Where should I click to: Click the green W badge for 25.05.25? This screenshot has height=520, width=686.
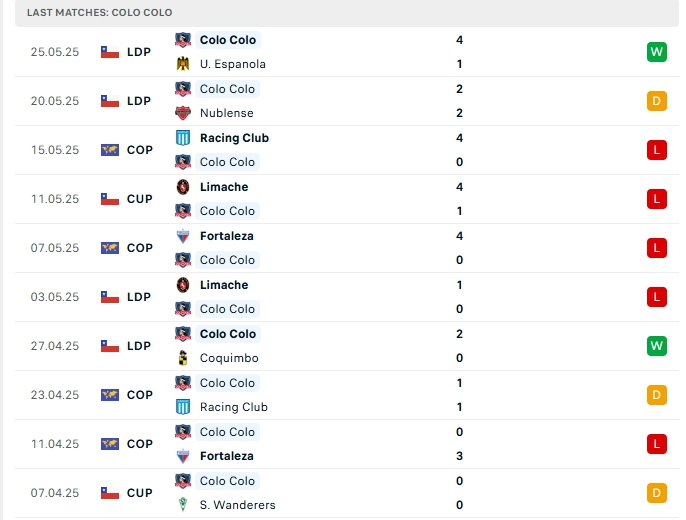click(656, 52)
